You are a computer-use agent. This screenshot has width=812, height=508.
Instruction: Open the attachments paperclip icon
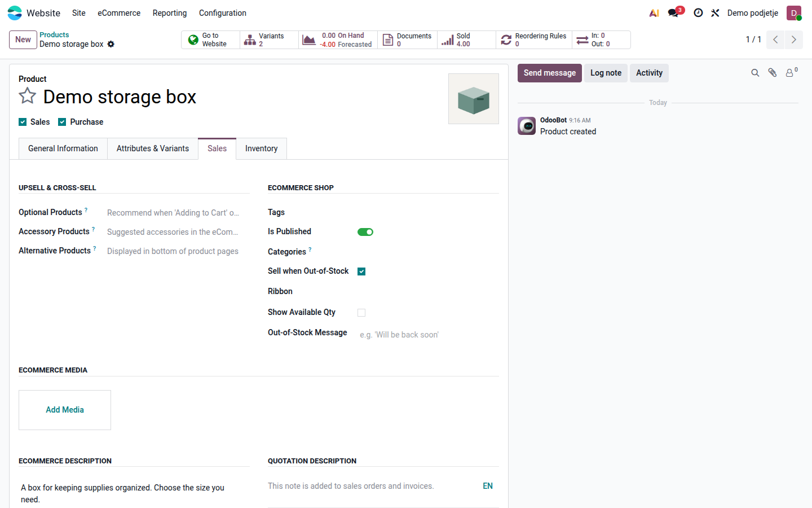773,73
